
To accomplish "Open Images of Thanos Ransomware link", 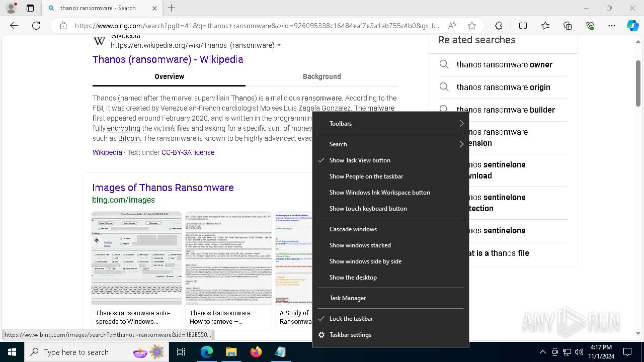I will point(163,188).
